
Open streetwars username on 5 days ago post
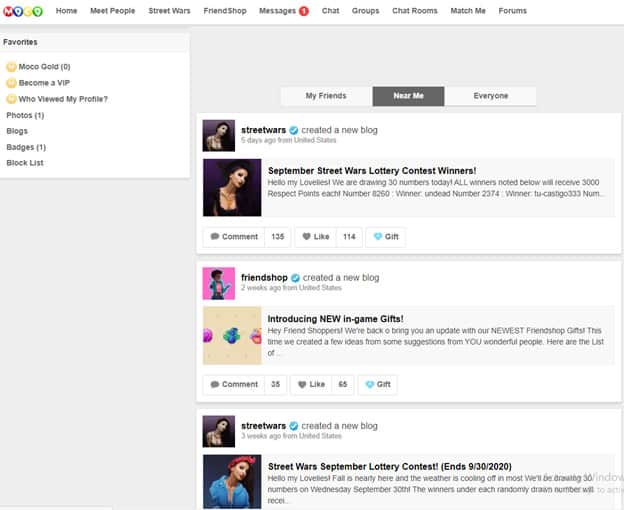[263, 130]
